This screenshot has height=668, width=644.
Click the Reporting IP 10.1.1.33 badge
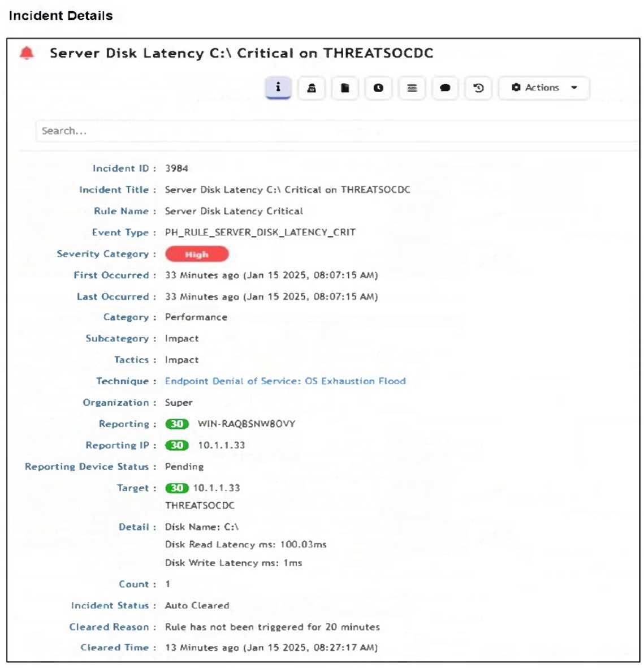[176, 445]
